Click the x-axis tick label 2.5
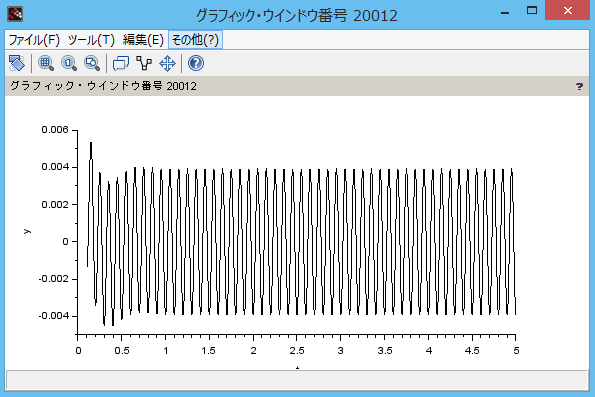The image size is (595, 397). [x=297, y=350]
